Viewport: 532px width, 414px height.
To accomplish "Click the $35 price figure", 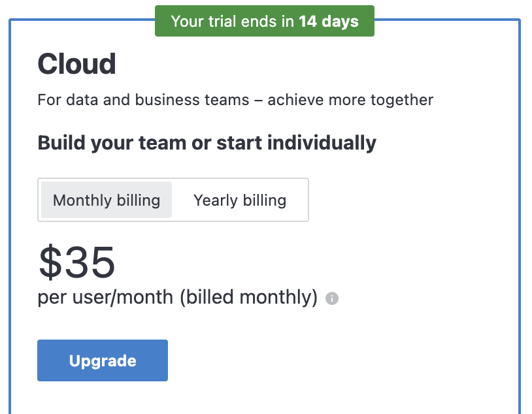I will (77, 263).
